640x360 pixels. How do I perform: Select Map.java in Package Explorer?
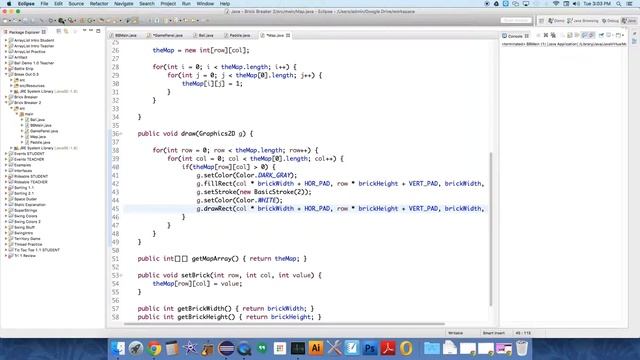point(38,137)
